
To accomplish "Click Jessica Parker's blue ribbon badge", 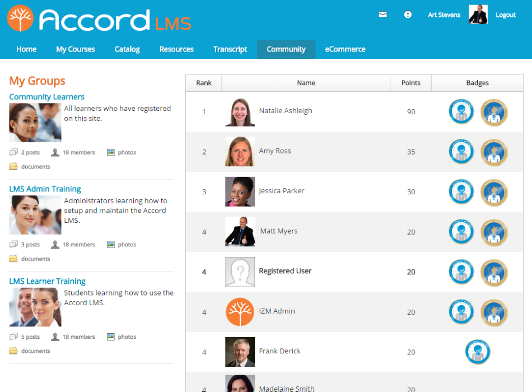I will pos(461,192).
